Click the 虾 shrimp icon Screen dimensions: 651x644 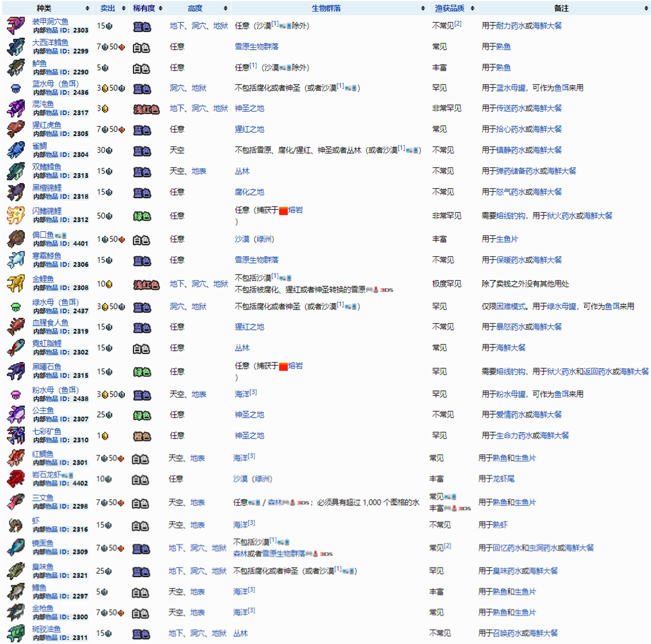(15, 525)
